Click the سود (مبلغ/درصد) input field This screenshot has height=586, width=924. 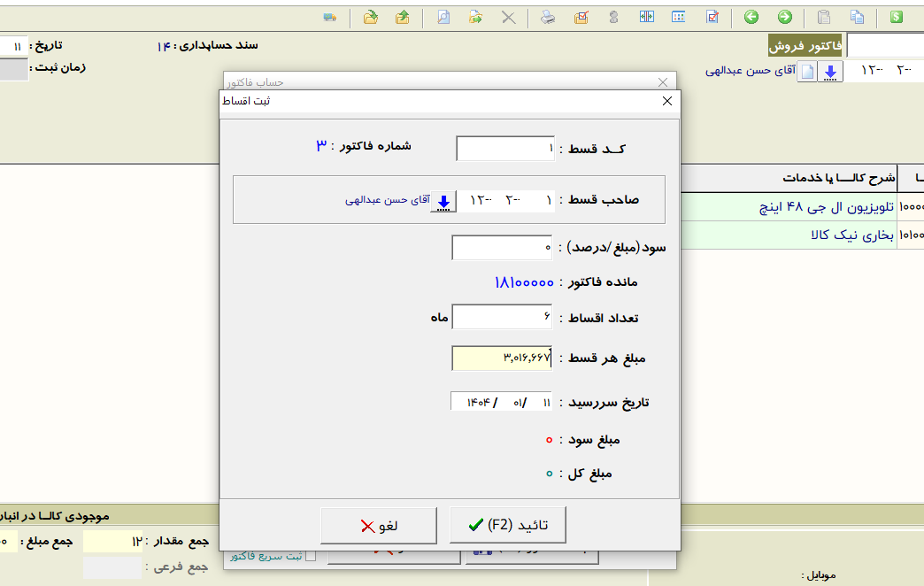501,248
